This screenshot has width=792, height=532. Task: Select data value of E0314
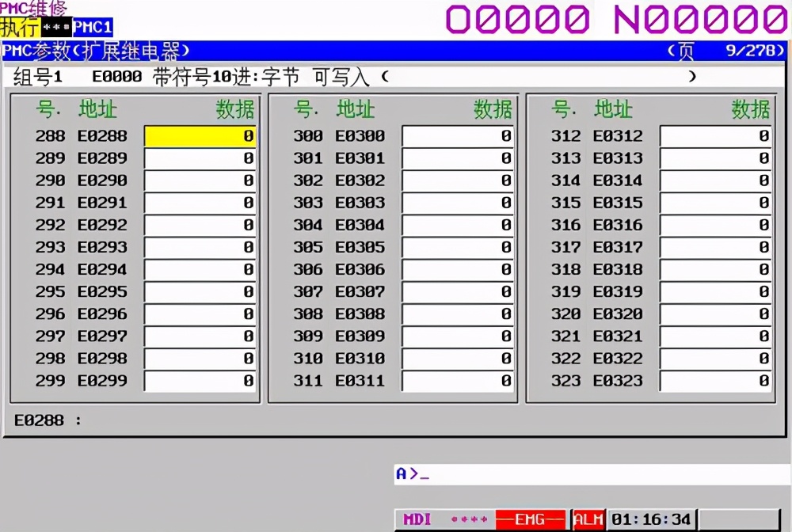[x=716, y=180]
